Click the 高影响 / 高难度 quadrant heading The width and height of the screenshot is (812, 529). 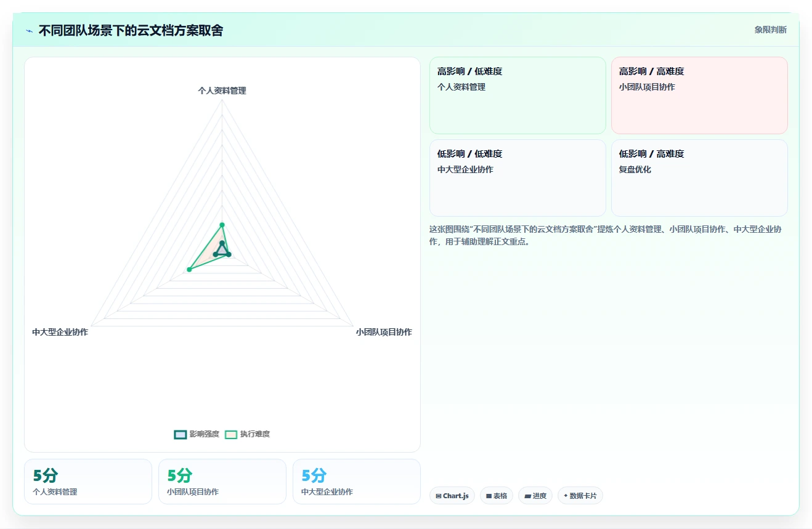pos(651,71)
